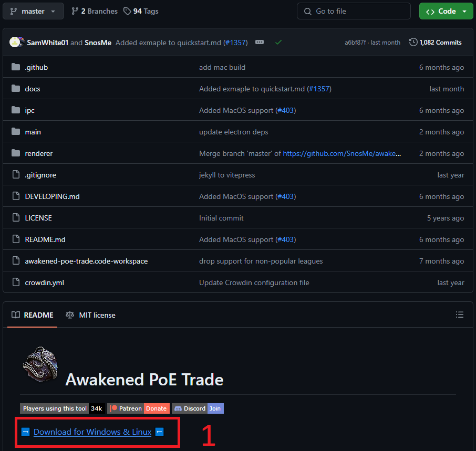Open #403 link in the README.md row
Screen dimensions: 476x451
286,239
